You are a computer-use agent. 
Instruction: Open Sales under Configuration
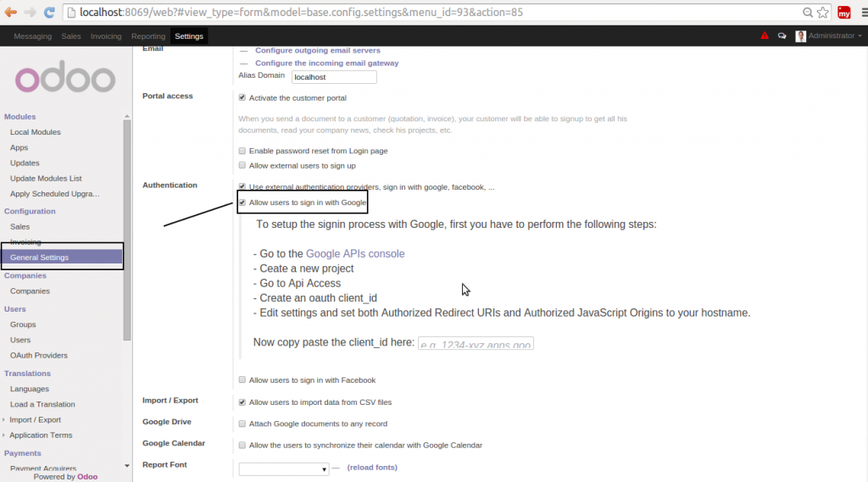(19, 227)
